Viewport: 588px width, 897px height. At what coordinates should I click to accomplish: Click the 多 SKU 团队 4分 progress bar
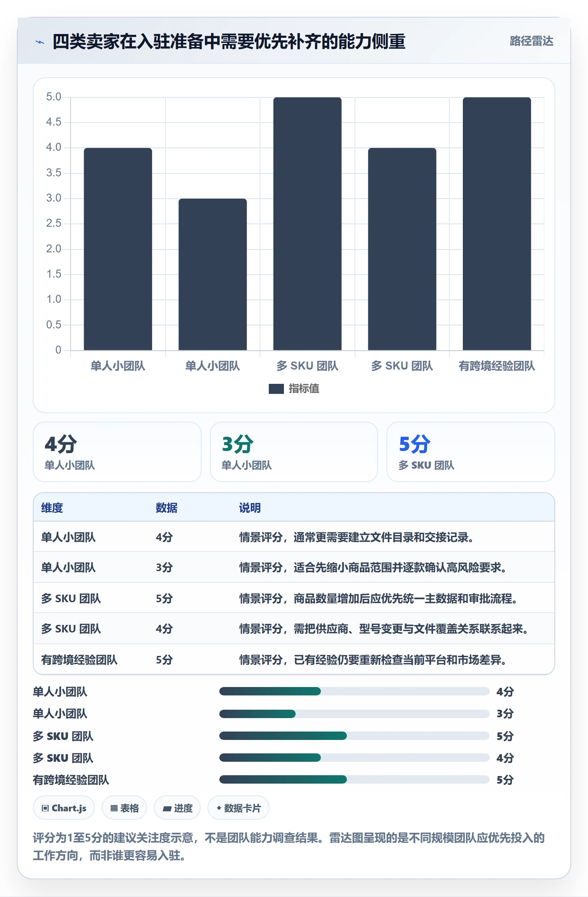354,758
